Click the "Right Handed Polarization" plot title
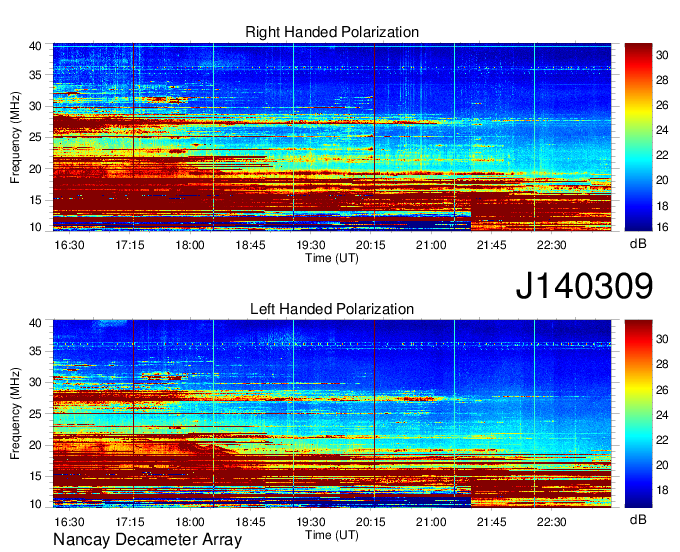Screen dimensions: 680x552 click(x=332, y=32)
